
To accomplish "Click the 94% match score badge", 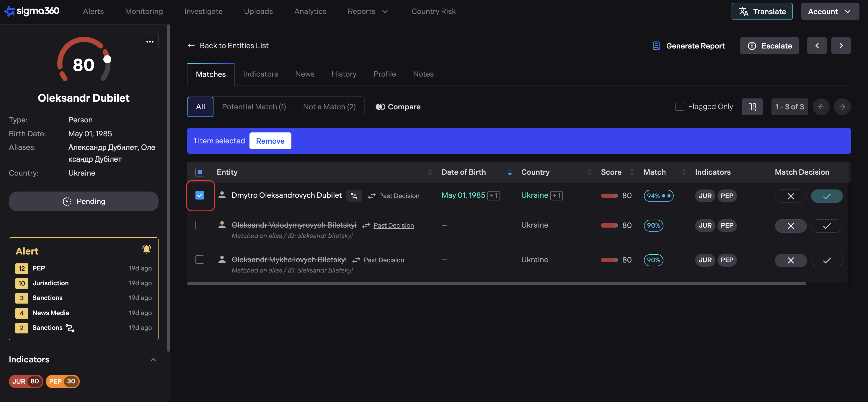I will click(658, 196).
